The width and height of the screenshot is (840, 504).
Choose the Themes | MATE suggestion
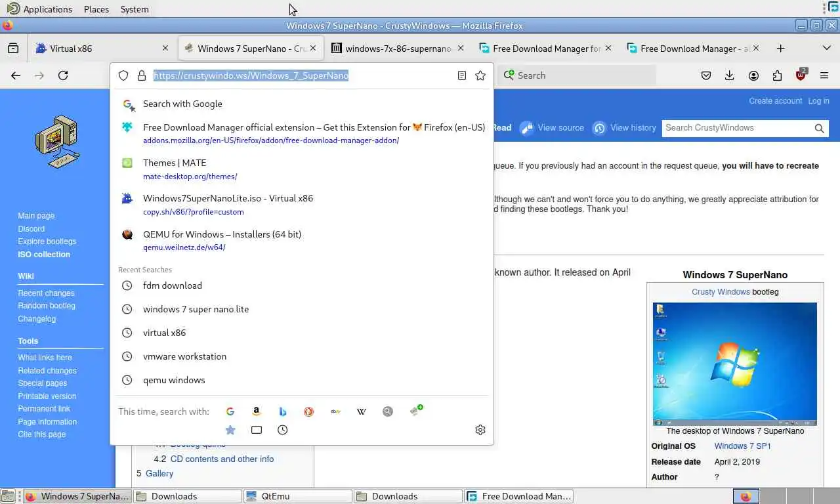302,169
